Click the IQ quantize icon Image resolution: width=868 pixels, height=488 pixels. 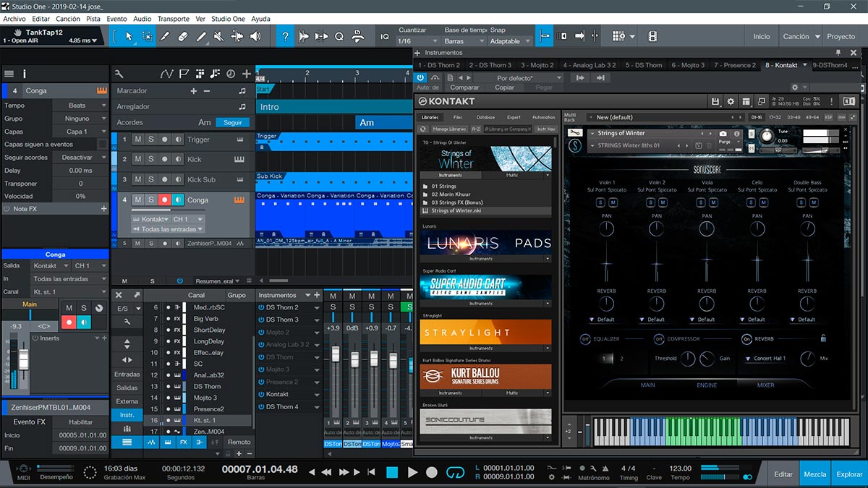click(385, 36)
